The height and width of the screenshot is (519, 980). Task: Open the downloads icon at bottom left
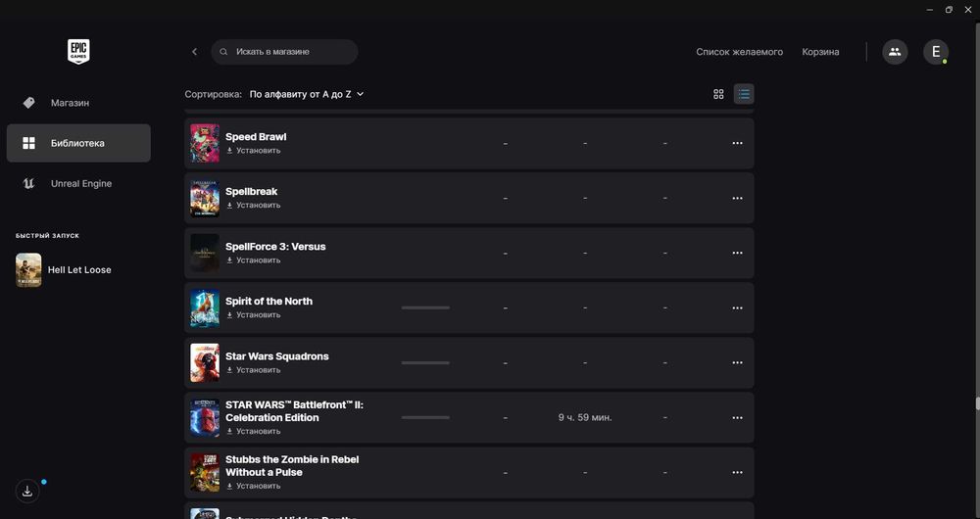click(x=27, y=492)
